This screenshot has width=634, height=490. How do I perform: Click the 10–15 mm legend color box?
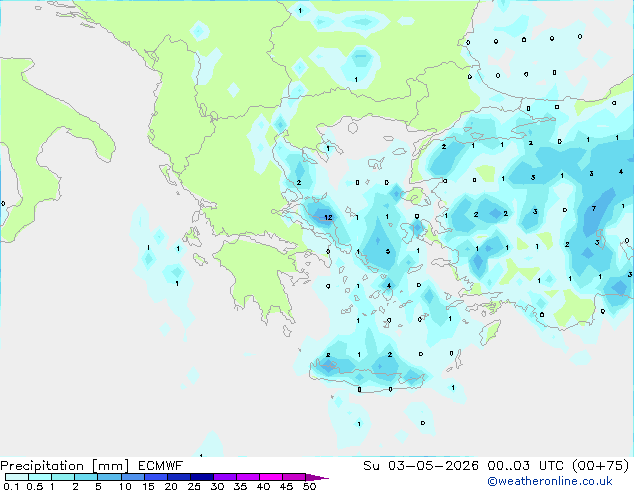coord(132,477)
